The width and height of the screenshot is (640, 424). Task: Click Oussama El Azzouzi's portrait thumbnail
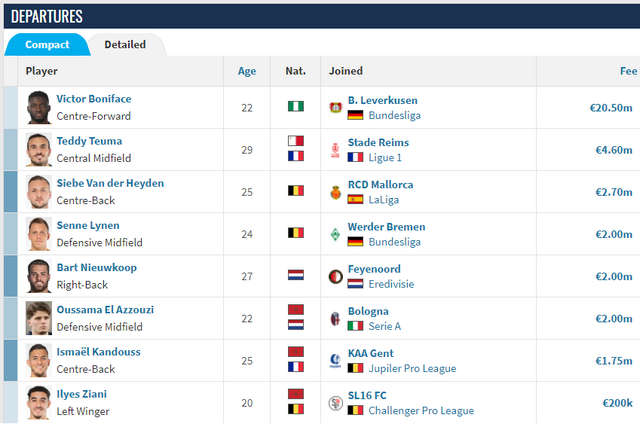[x=39, y=318]
